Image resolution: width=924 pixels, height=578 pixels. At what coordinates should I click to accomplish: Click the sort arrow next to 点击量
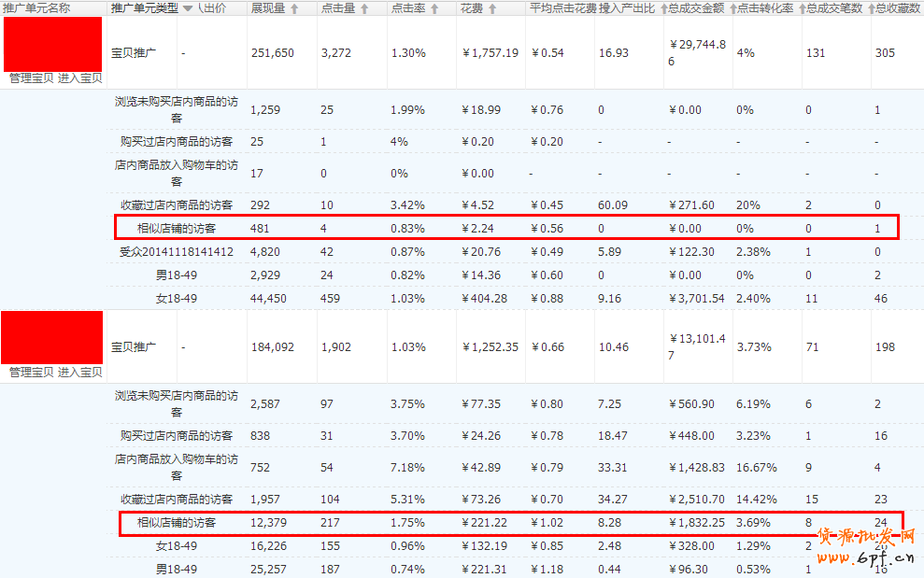coord(363,8)
